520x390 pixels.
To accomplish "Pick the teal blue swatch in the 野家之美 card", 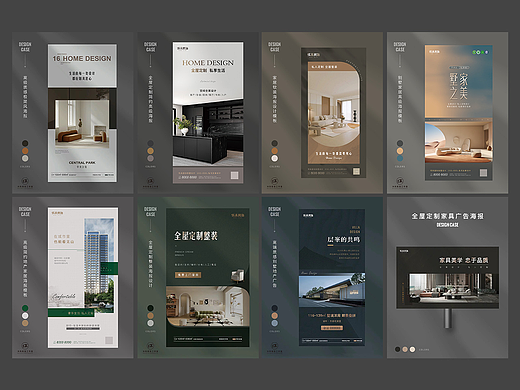I will pyautogui.click(x=400, y=158).
